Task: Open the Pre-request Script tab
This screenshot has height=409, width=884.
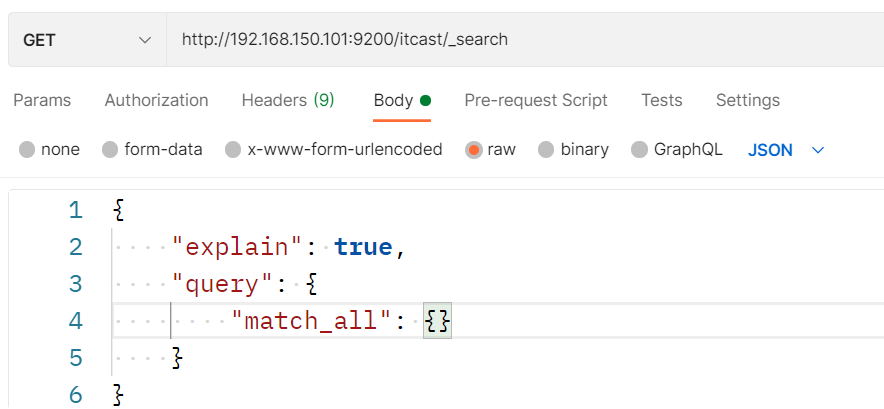Action: click(x=536, y=100)
